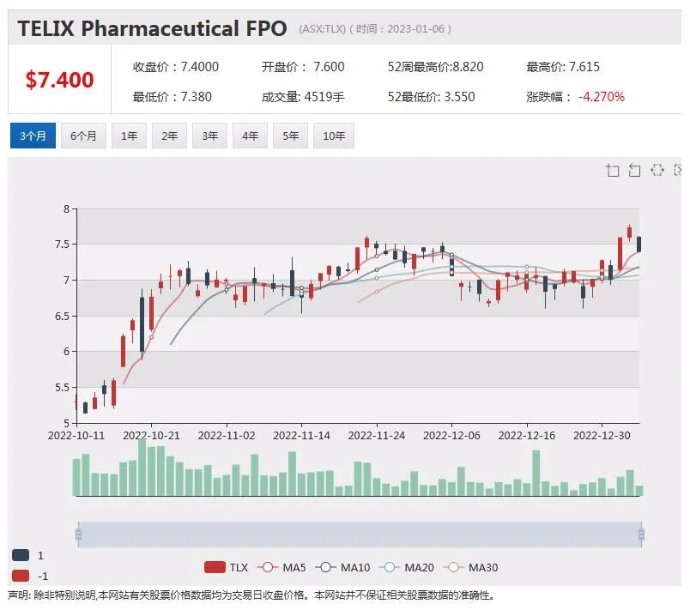
Task: Click the right zoom slider handle
Action: [x=642, y=534]
